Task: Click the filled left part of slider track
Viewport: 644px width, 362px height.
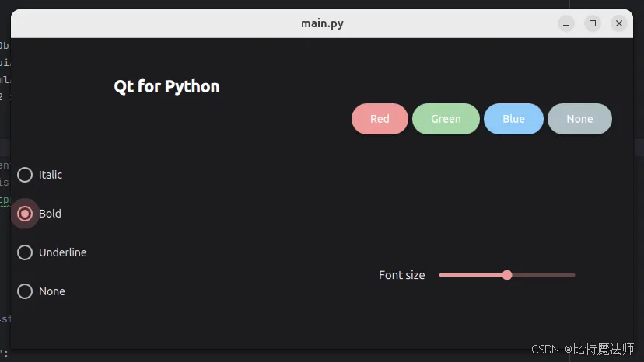Action: coord(471,275)
